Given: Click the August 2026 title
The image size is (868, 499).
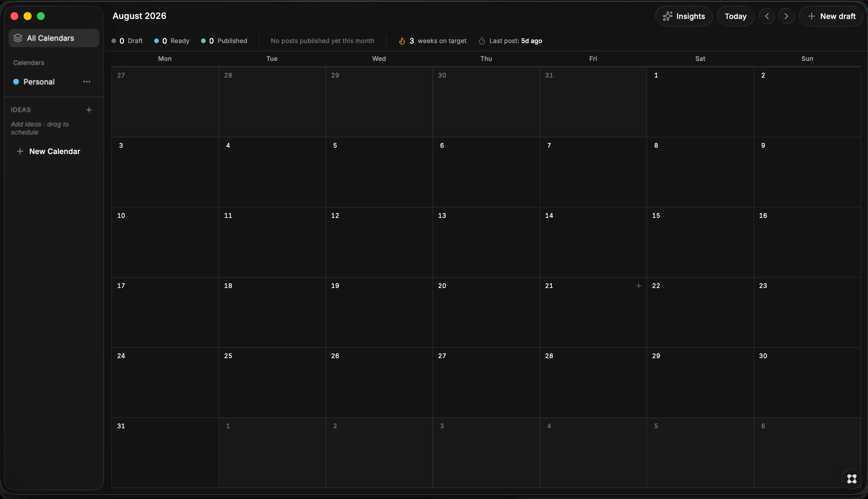Looking at the screenshot, I should (139, 16).
